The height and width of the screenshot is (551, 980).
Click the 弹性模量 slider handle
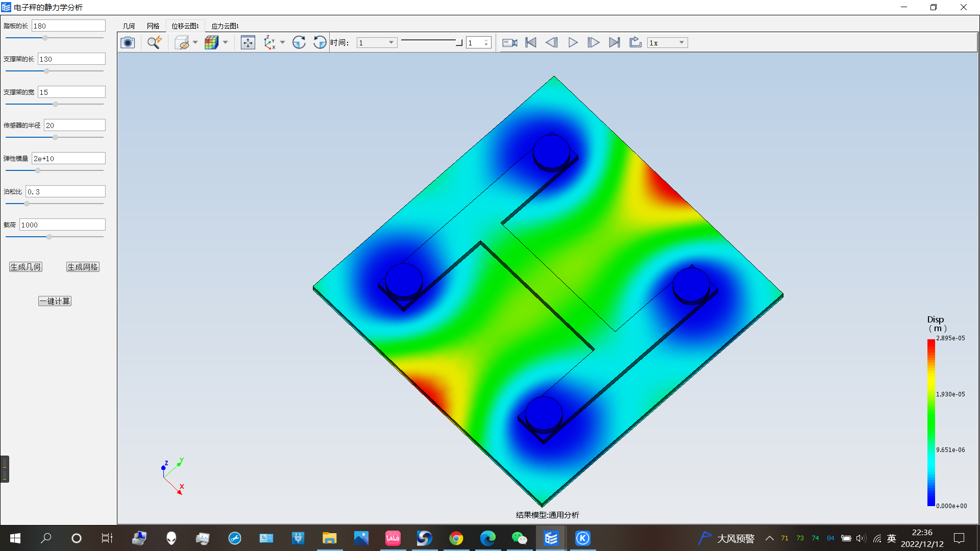click(38, 170)
